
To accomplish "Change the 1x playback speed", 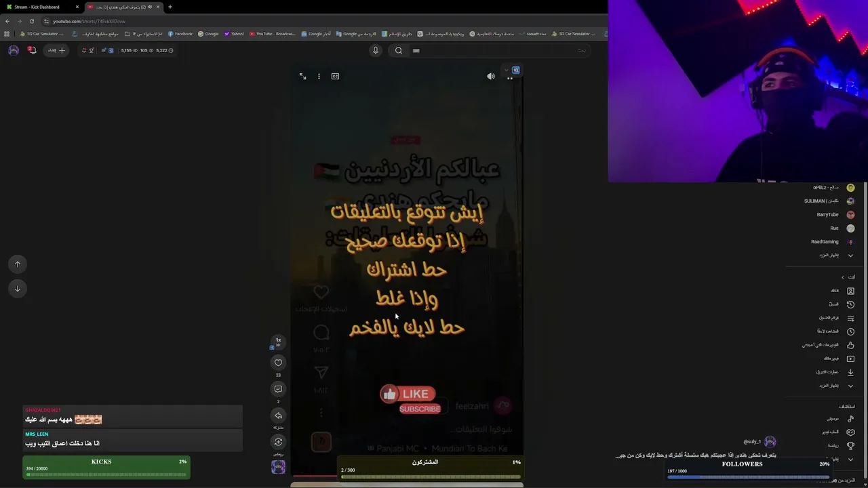I will tap(278, 341).
